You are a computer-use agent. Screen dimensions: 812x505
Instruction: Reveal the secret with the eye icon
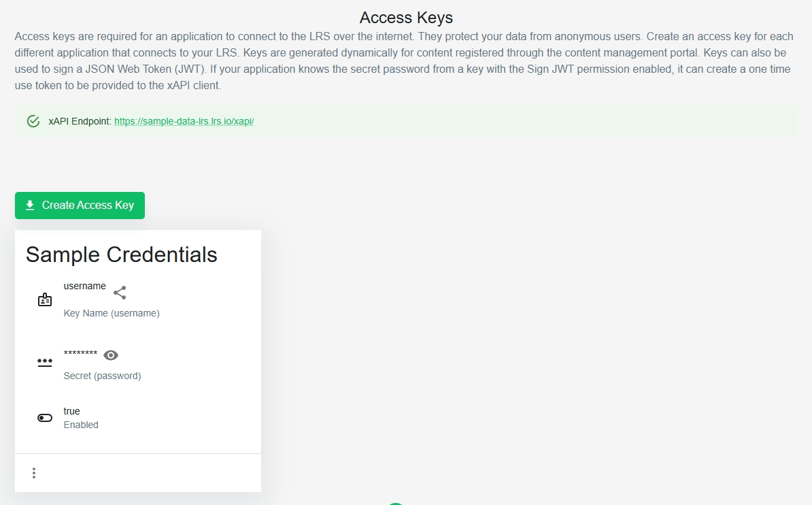(111, 355)
